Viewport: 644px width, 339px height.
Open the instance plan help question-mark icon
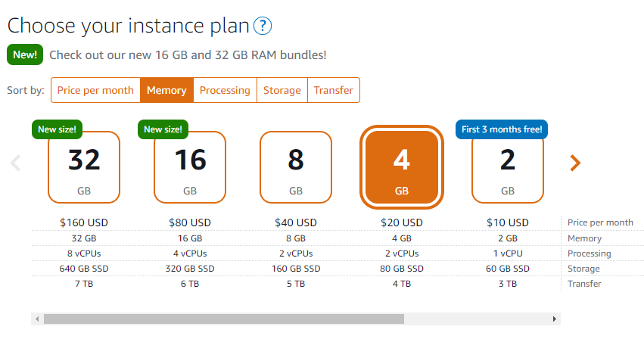click(263, 26)
